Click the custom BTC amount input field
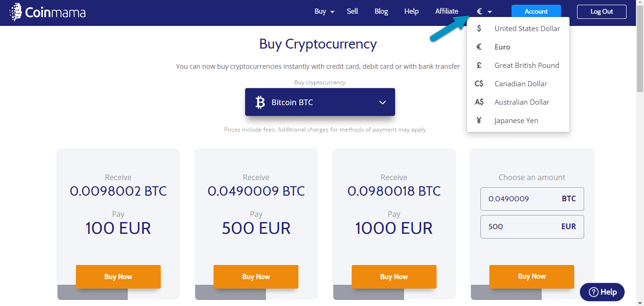644x306 pixels. point(532,198)
